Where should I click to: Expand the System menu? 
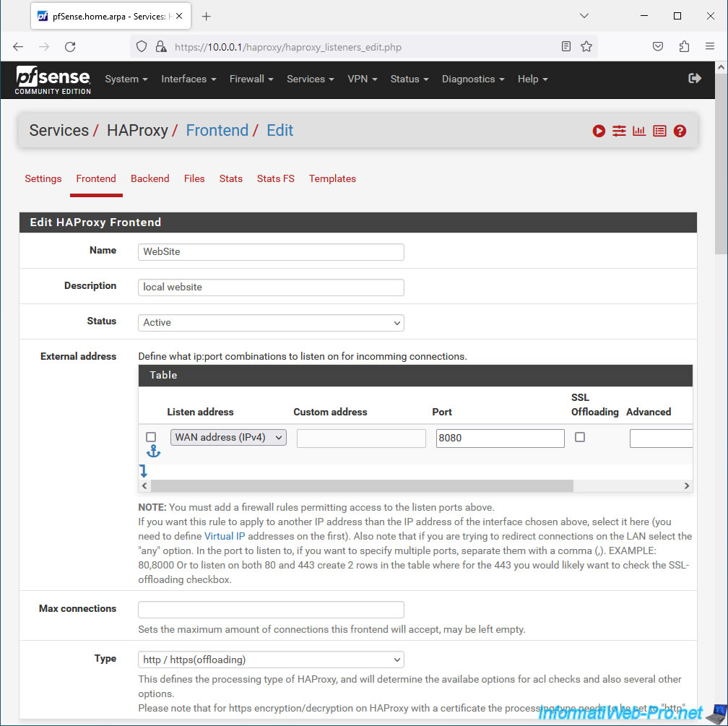coord(126,79)
